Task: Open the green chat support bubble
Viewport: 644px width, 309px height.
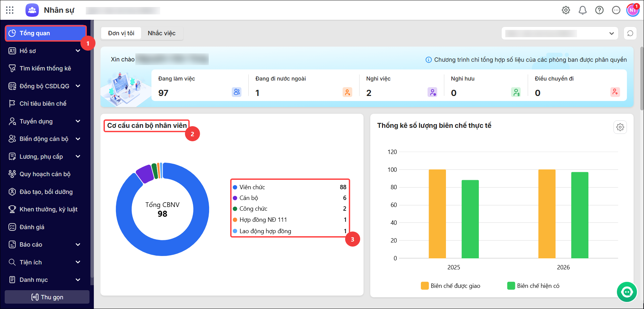Action: click(627, 292)
